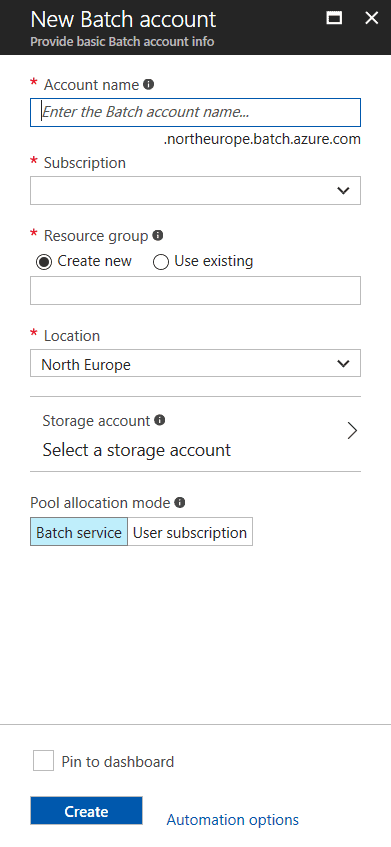Focus the Batch account name field
The width and height of the screenshot is (391, 847).
click(196, 112)
